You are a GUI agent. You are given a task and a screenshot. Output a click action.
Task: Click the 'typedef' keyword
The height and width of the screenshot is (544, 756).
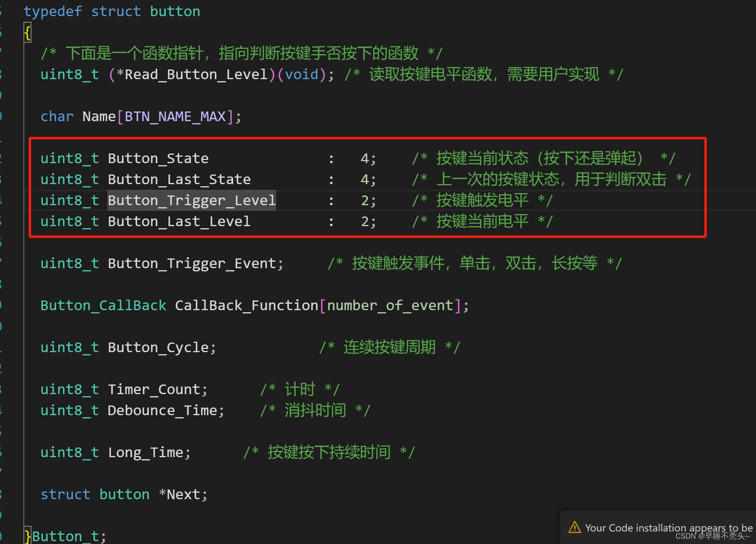[x=53, y=11]
